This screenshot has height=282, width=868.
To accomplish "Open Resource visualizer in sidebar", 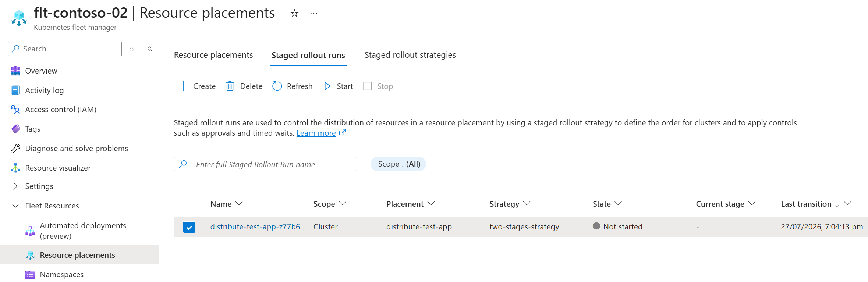I will pos(58,168).
